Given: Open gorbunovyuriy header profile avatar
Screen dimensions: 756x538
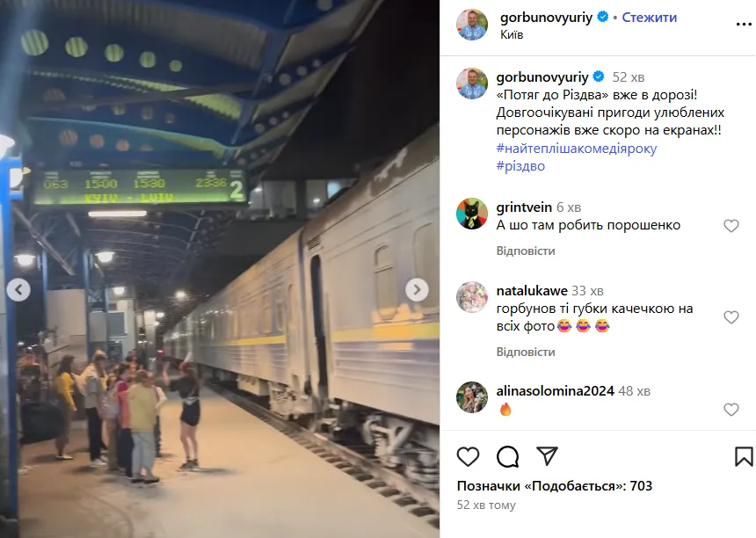Looking at the screenshot, I should pos(472,25).
